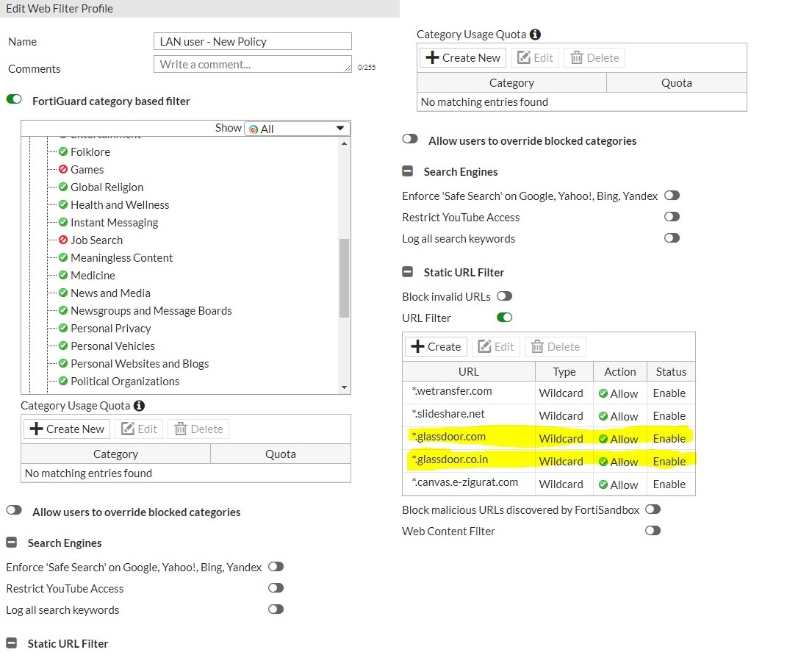Collapse the left Search Engines section
Image resolution: width=812 pixels, height=669 pixels.
(12, 543)
